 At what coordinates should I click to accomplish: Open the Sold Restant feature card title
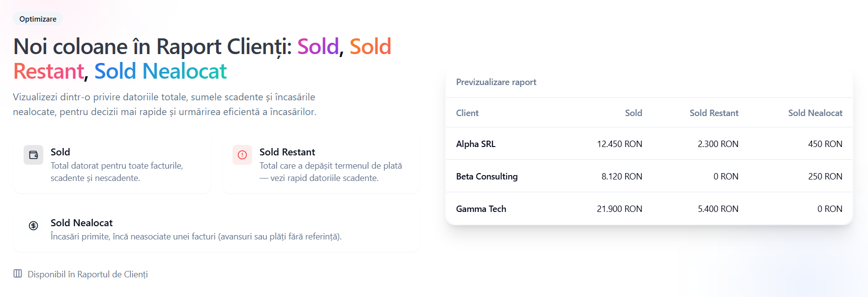coord(287,152)
